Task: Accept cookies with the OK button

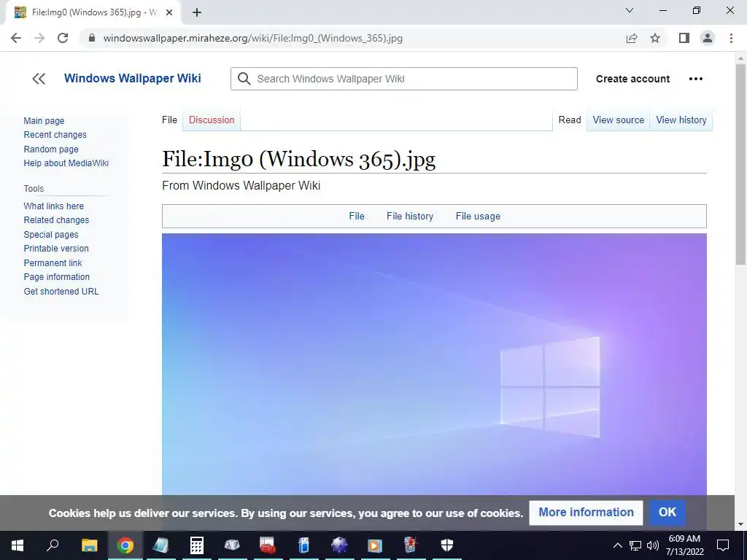Action: point(667,513)
